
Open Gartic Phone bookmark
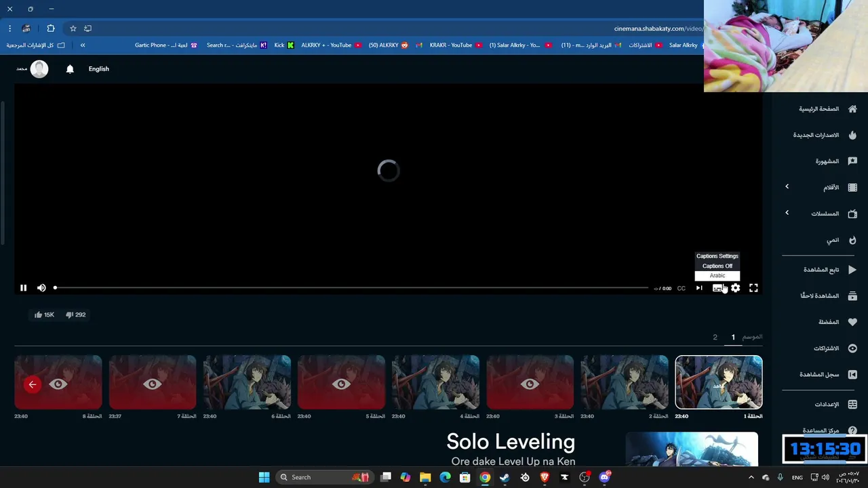tap(166, 45)
